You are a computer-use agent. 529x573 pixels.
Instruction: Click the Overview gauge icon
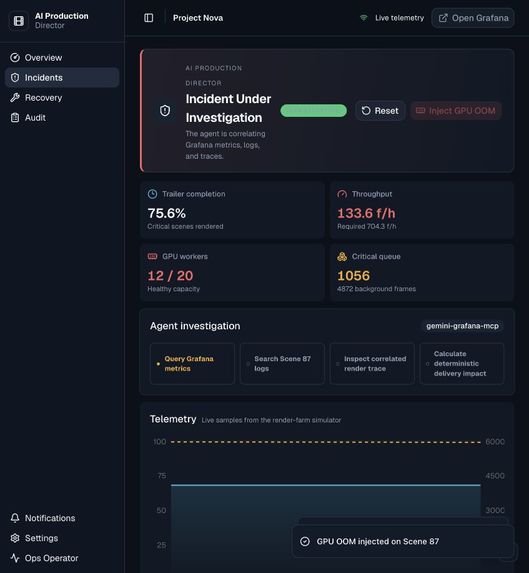click(x=15, y=57)
